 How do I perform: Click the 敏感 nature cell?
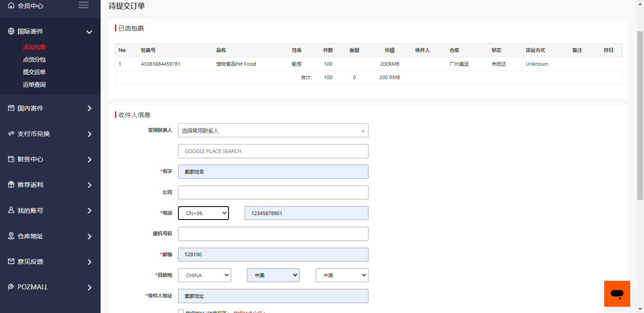coord(297,64)
